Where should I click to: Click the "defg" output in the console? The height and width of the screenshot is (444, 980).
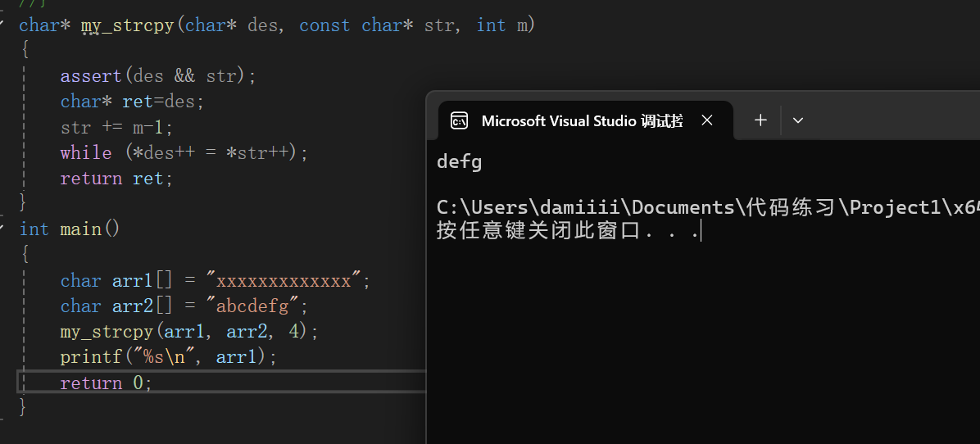pyautogui.click(x=460, y=162)
